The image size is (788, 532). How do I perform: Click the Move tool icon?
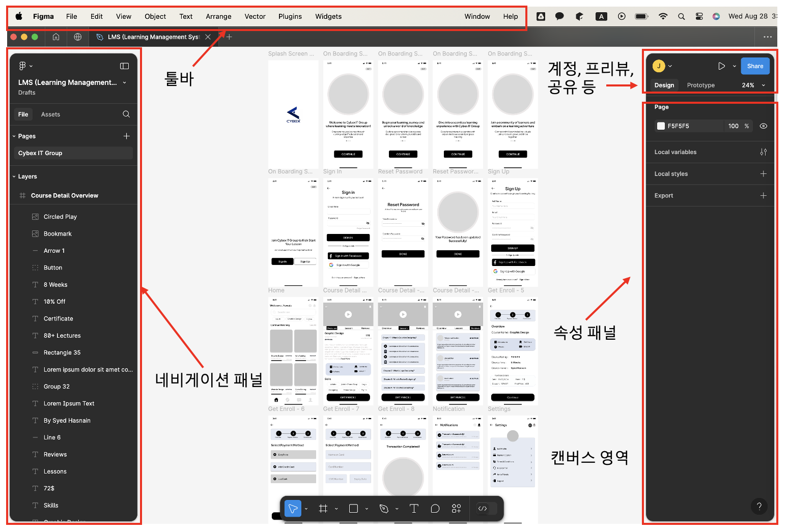click(293, 508)
